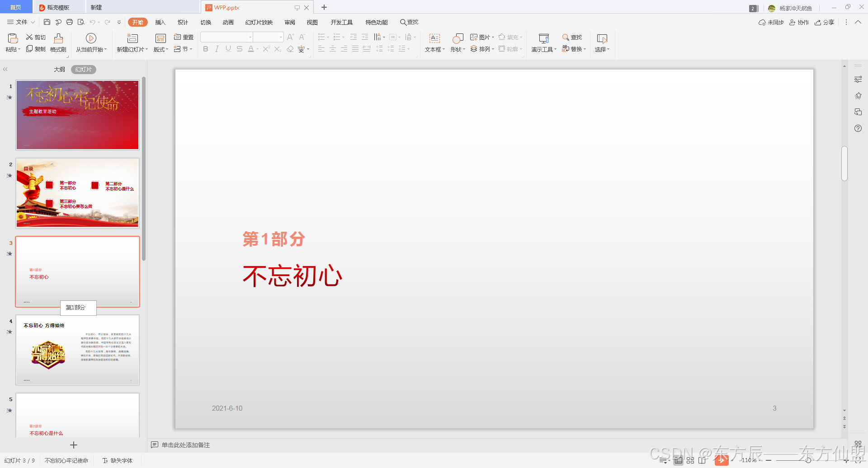868x468 pixels.
Task: Select the Format Painter (格式刷) brush
Action: [x=58, y=38]
